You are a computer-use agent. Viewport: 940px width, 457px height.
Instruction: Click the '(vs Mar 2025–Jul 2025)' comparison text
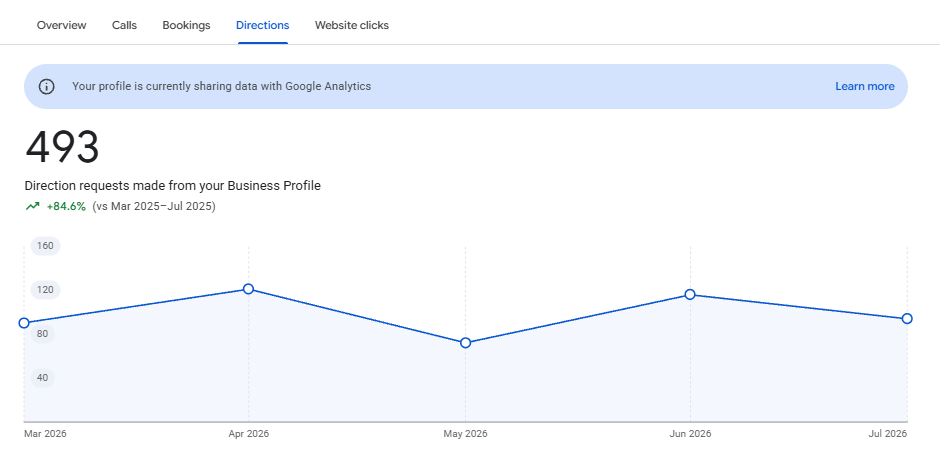[154, 206]
